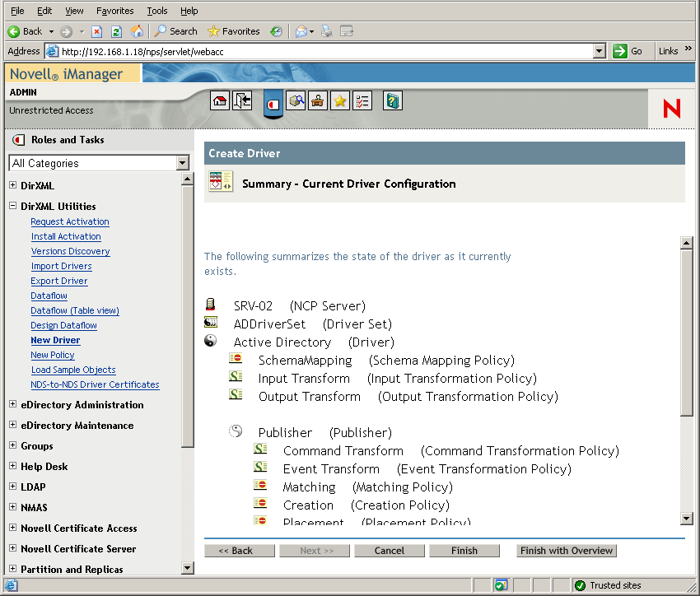The width and height of the screenshot is (700, 596).
Task: Select the Roles and Tasks icon
Action: [x=273, y=100]
